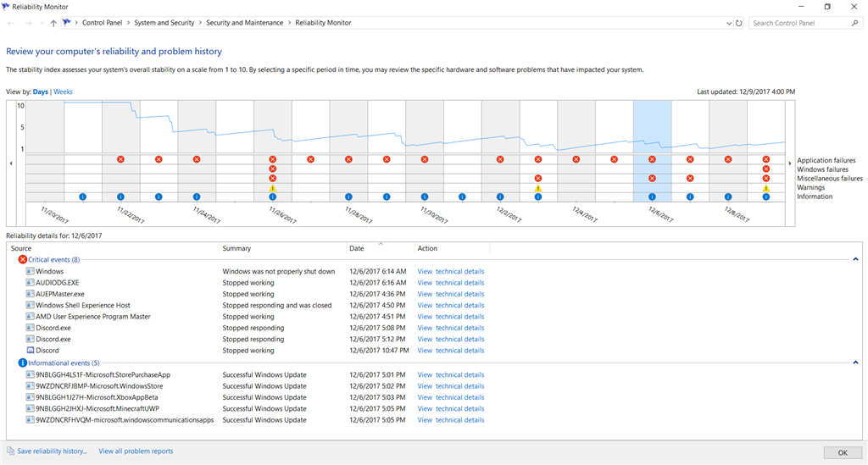Click the search magnifier icon

pyautogui.click(x=854, y=23)
